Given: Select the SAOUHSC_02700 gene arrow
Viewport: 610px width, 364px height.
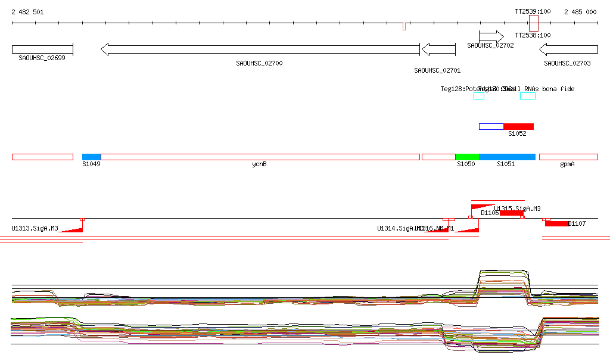Looking at the screenshot, I should pyautogui.click(x=260, y=49).
